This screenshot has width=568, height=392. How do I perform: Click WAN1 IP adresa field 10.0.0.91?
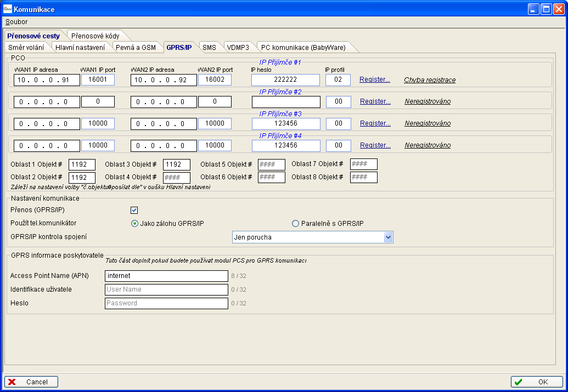47,80
